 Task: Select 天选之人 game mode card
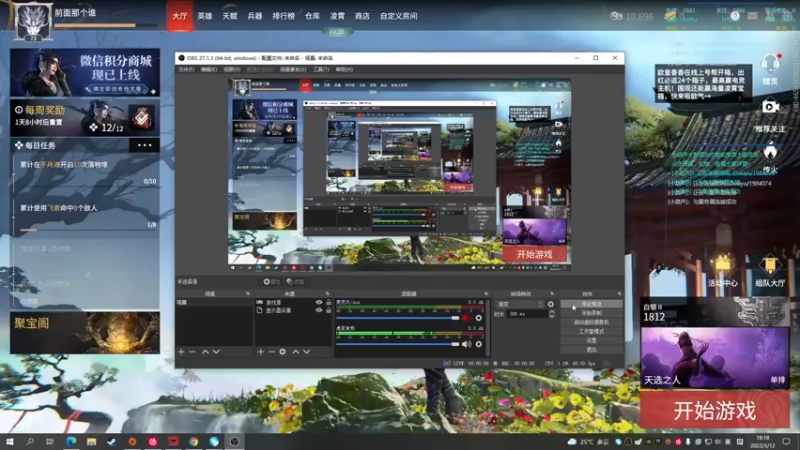(x=714, y=357)
